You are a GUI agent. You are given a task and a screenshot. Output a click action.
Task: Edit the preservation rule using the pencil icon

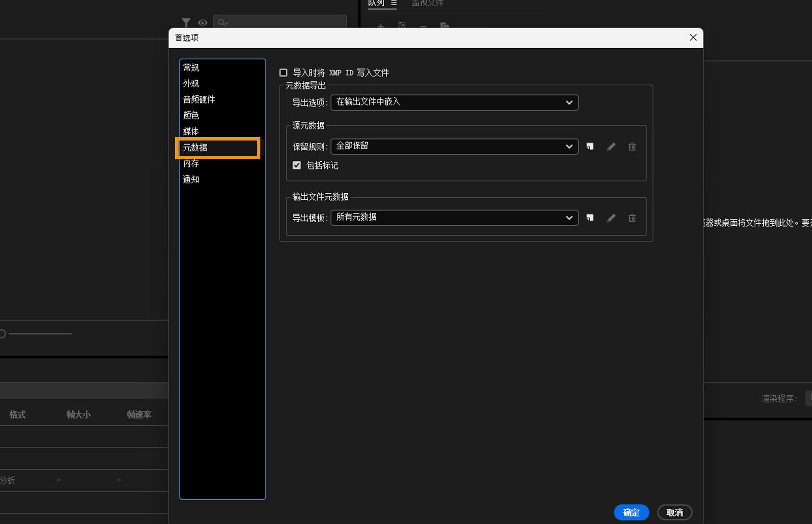point(611,146)
